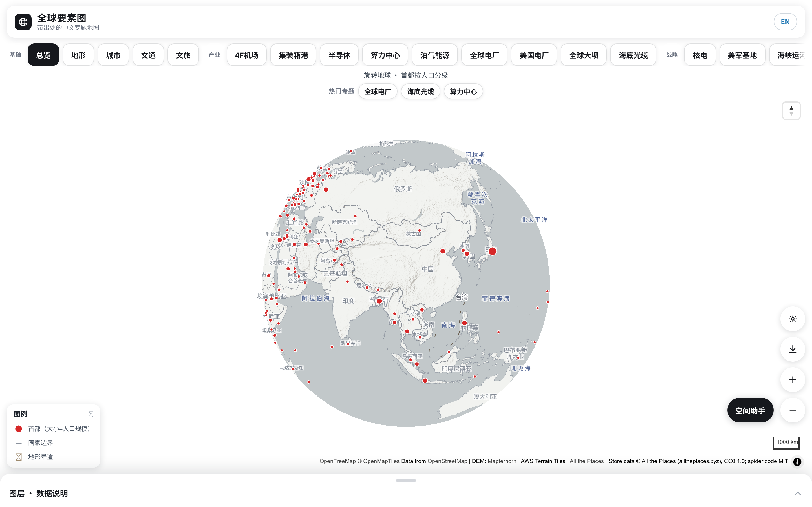Click the download map icon
Screen dimensions: 812x507
793,349
